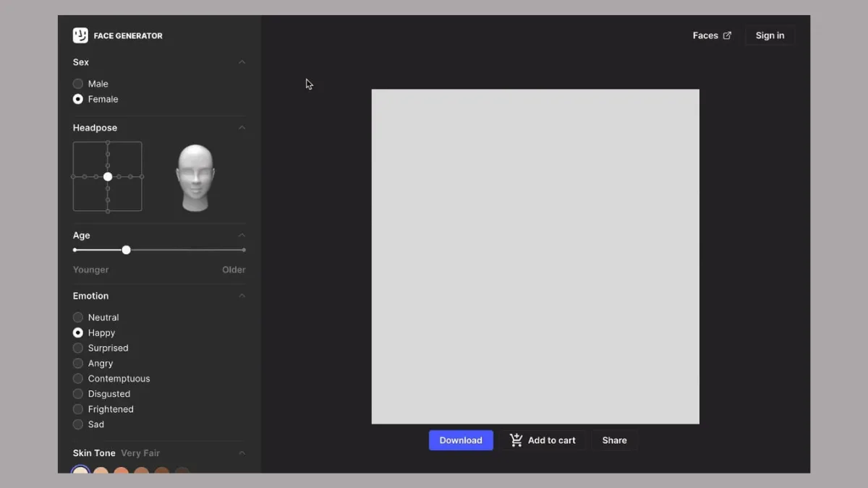Click the Sign in button
Image resolution: width=868 pixels, height=488 pixels.
[x=770, y=35]
